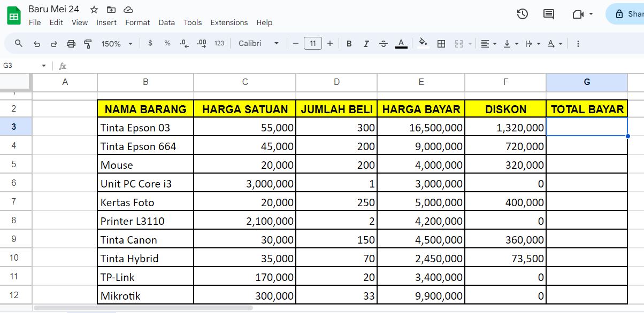
Task: Open the Format menu
Action: coord(137,22)
